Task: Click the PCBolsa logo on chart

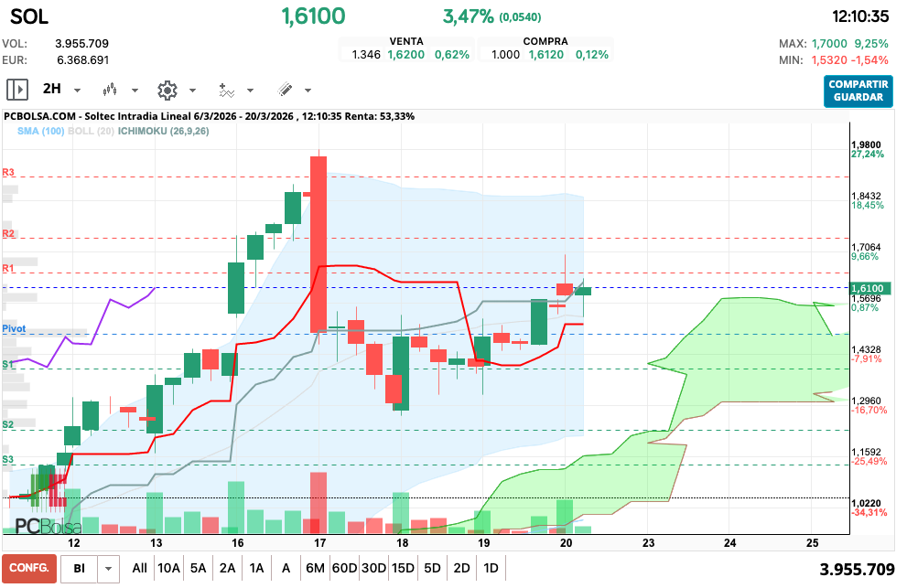Action: point(48,526)
